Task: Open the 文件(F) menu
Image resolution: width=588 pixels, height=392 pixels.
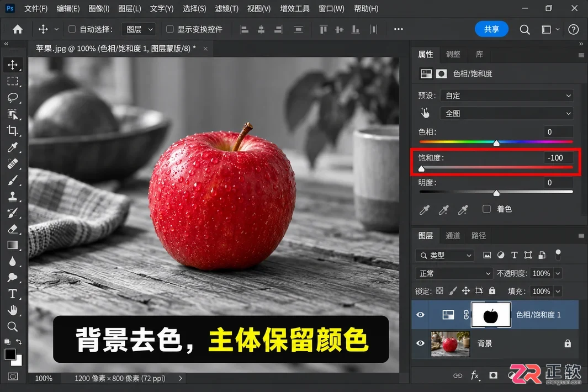Action: (x=36, y=8)
